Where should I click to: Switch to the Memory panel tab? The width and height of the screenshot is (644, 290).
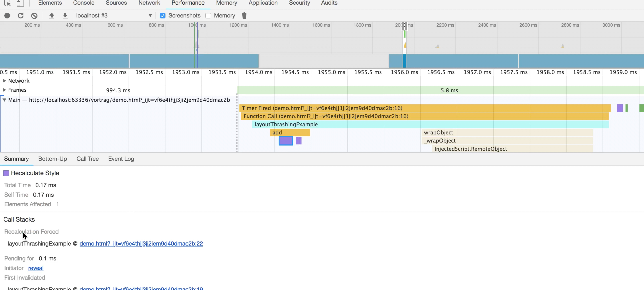click(227, 3)
